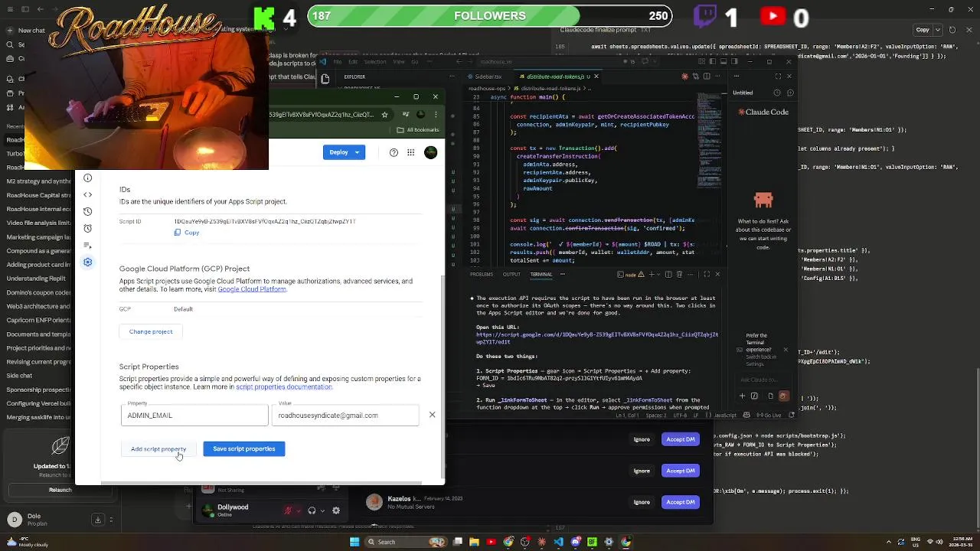
Task: Add new terminal with plus icon
Action: pyautogui.click(x=652, y=275)
